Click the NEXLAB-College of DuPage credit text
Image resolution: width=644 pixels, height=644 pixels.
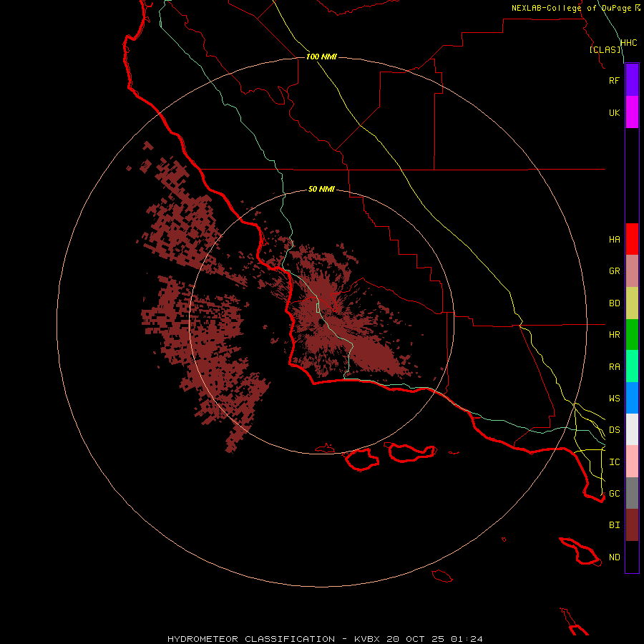[x=571, y=8]
